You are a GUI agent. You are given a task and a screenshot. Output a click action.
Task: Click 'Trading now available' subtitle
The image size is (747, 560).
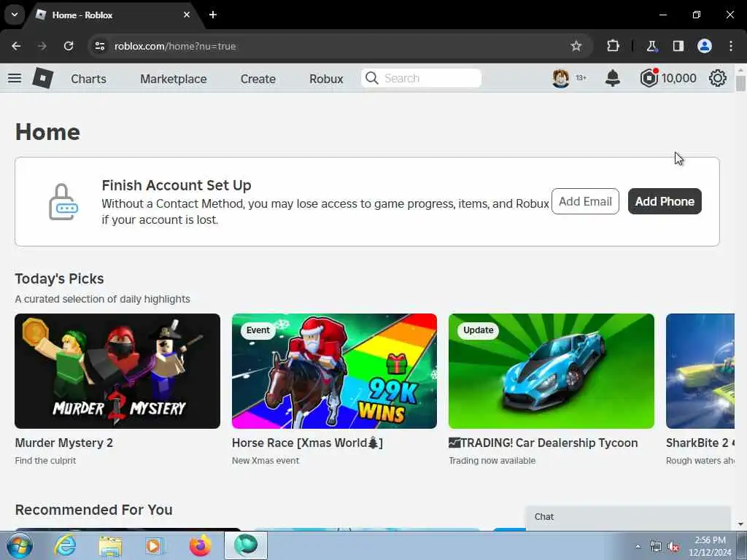click(492, 461)
